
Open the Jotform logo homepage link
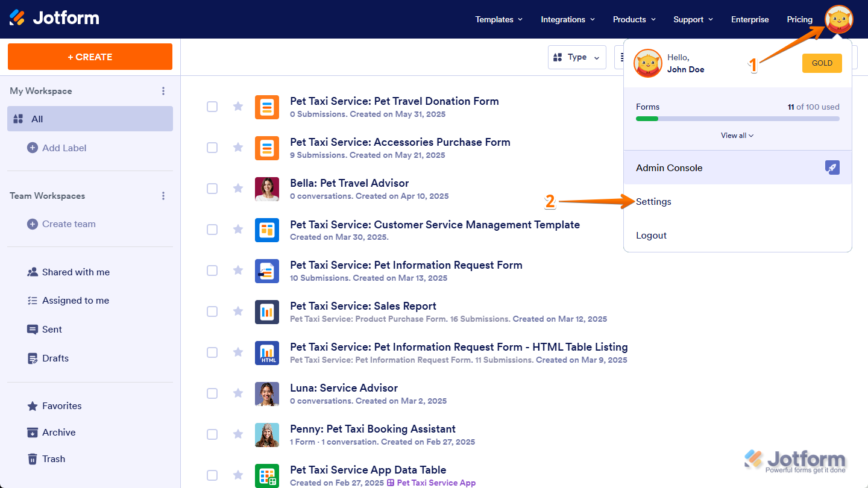[54, 17]
